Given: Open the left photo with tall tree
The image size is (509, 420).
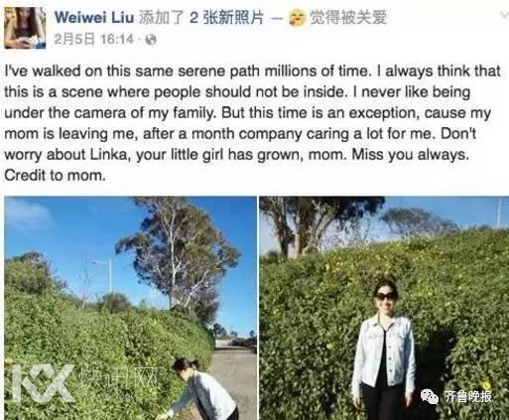Looking at the screenshot, I should click(x=130, y=308).
